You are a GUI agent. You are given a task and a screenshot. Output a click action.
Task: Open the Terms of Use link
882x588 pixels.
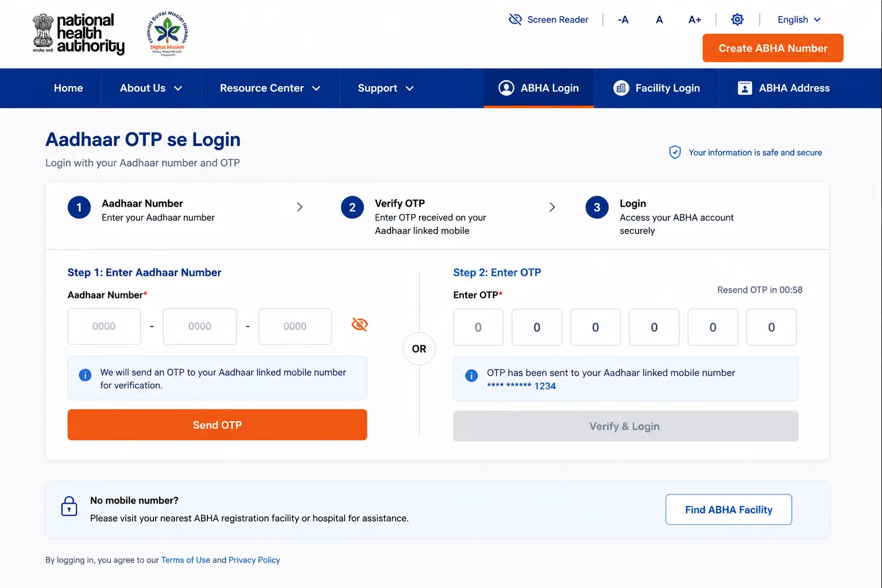[185, 560]
